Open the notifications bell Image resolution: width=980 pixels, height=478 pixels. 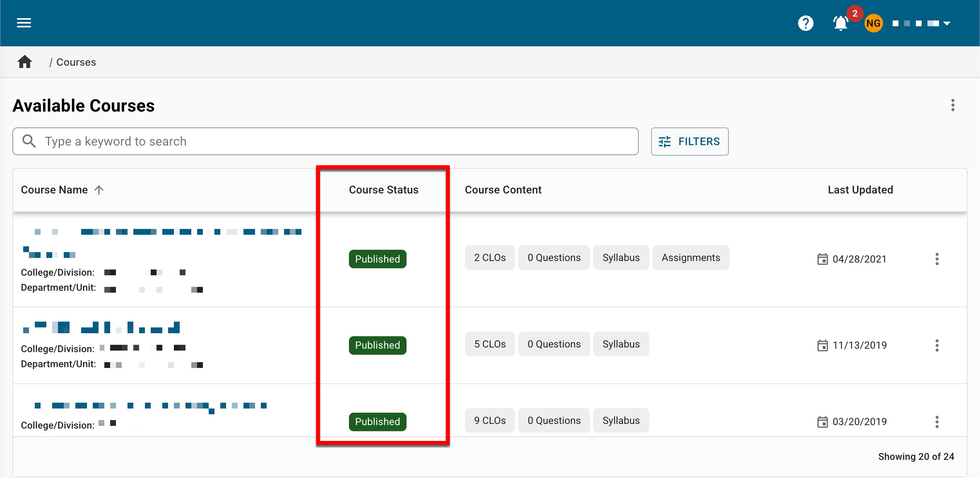click(840, 24)
